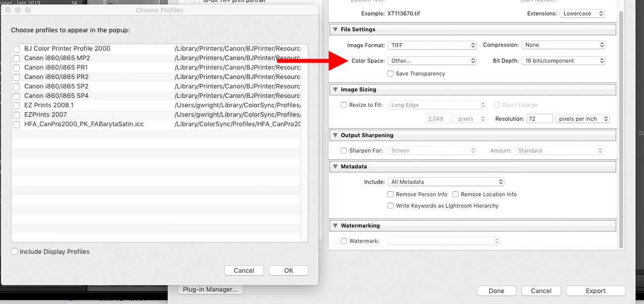Check Remove Location Info option
The image size is (644, 304).
[x=455, y=194]
